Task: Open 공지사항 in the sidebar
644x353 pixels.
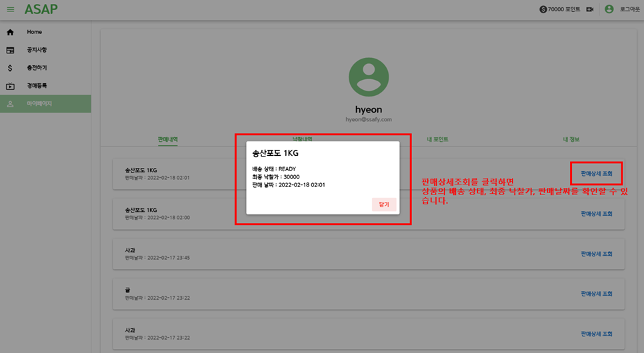Action: coord(45,50)
